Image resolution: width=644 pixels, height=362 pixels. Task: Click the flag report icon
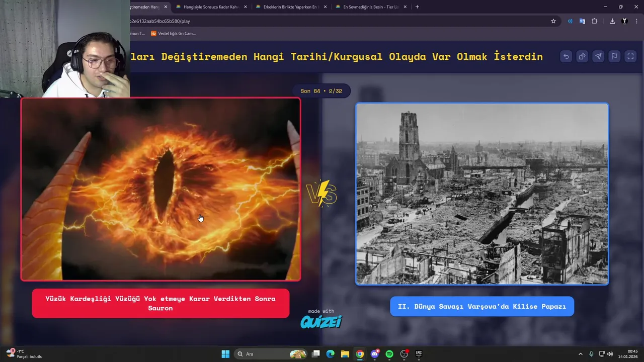pos(614,56)
